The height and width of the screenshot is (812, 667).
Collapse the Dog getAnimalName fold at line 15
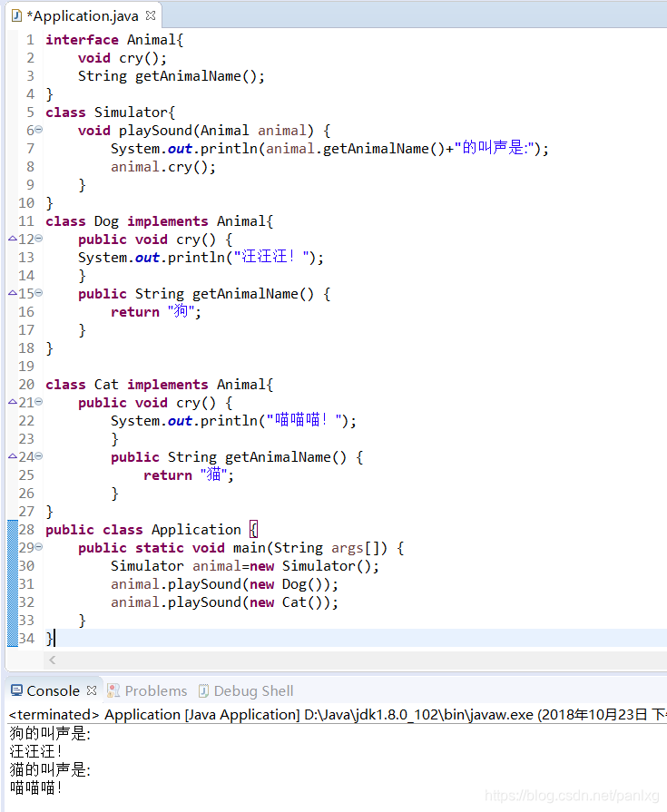[x=39, y=293]
